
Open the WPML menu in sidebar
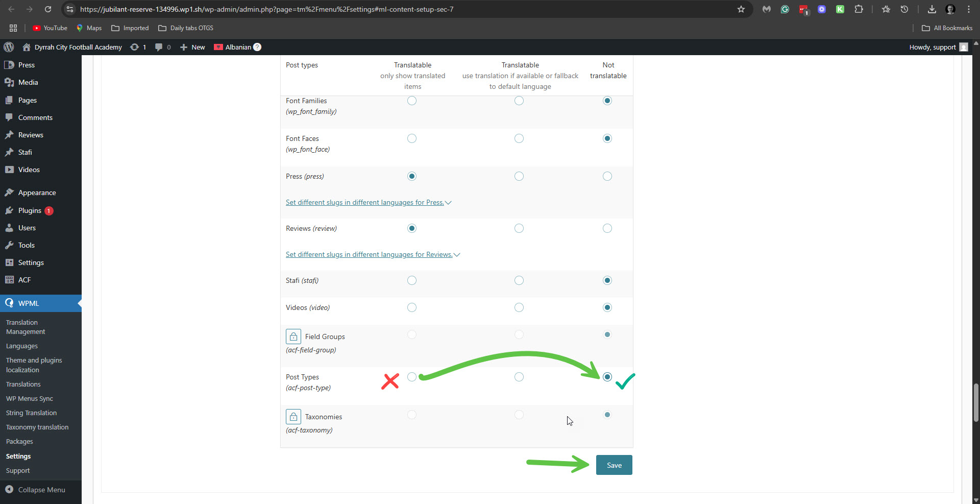[x=41, y=303]
